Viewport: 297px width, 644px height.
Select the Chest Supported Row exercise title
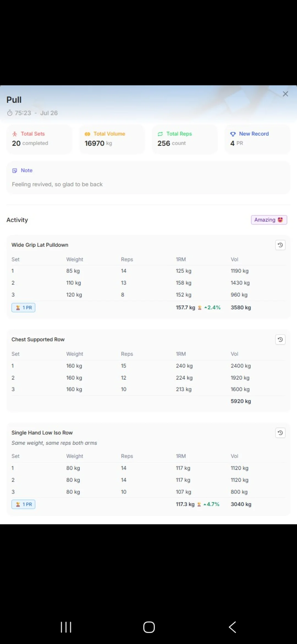pos(38,340)
